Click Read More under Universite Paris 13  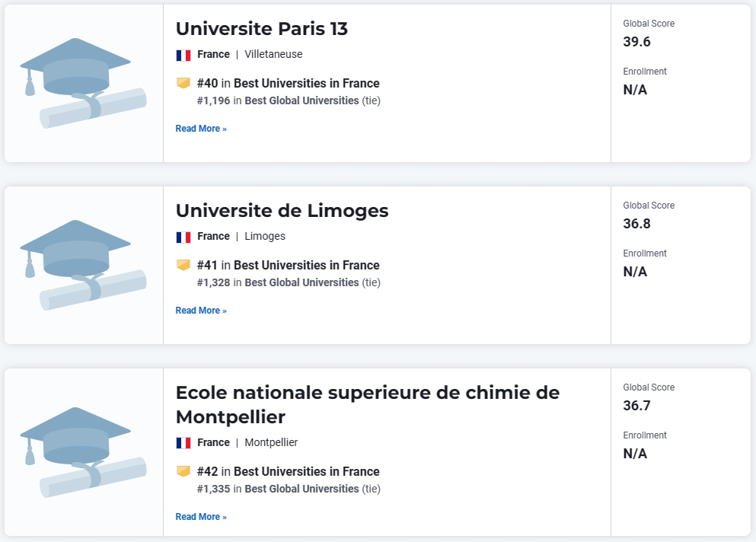point(201,129)
